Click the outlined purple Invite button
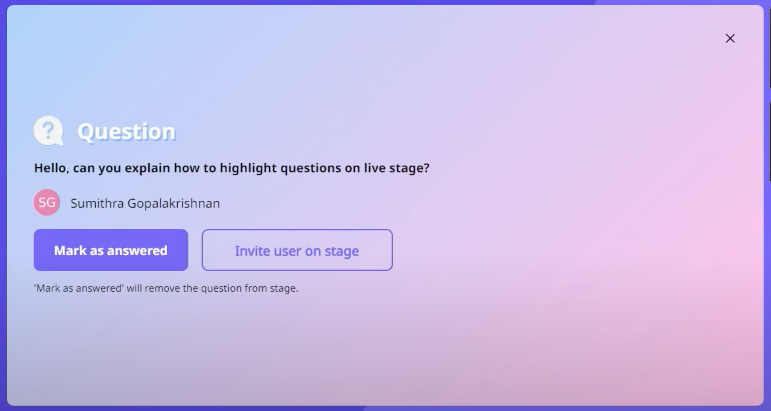Viewport: 771px width, 411px height. pos(297,250)
